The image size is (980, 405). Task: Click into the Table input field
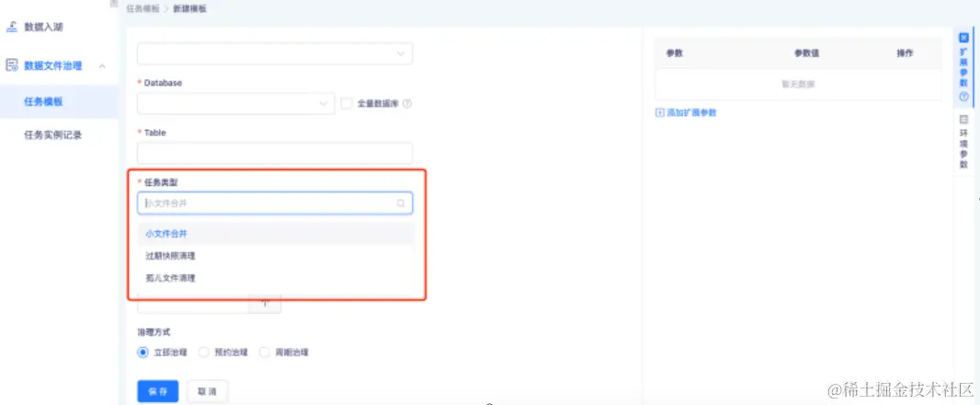274,154
